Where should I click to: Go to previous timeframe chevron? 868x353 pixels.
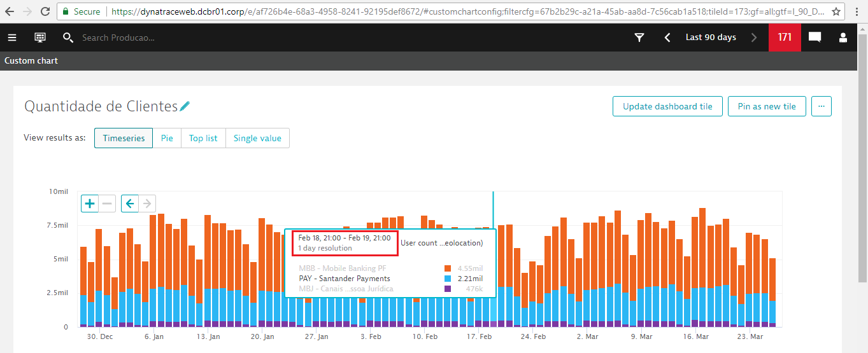667,38
